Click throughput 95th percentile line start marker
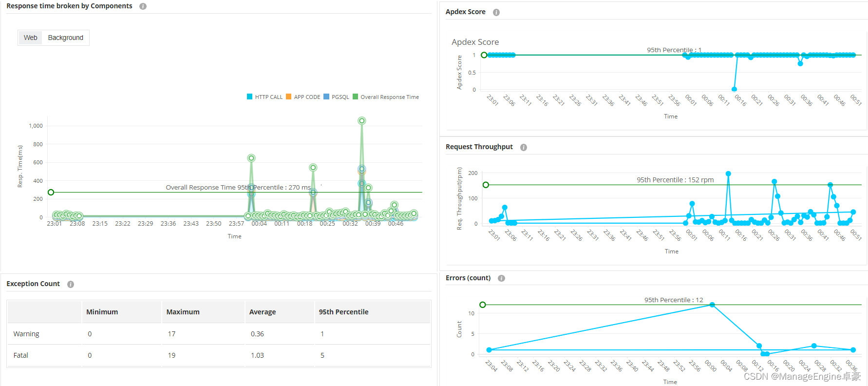The height and width of the screenshot is (386, 868). point(486,185)
